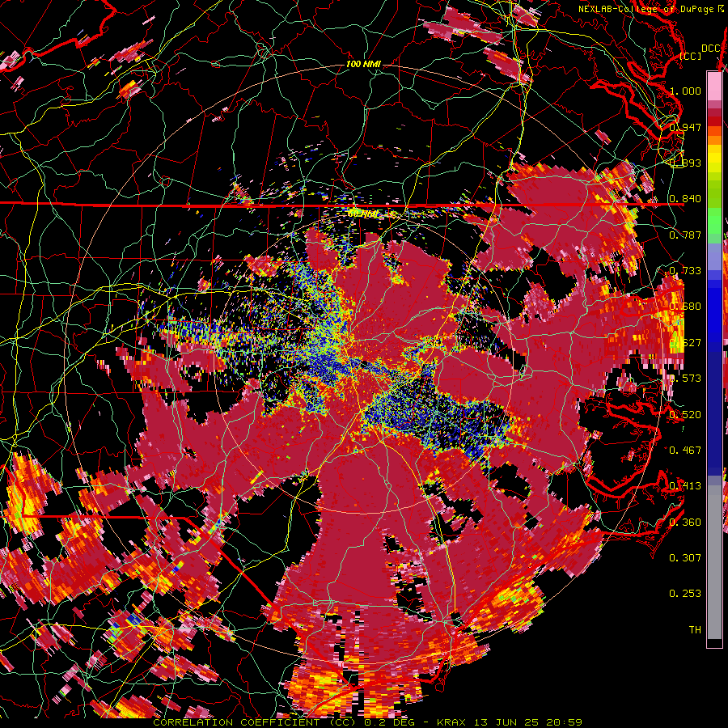This screenshot has width=728, height=728.
Task: Click the DCC label above the color bar
Action: coord(710,48)
